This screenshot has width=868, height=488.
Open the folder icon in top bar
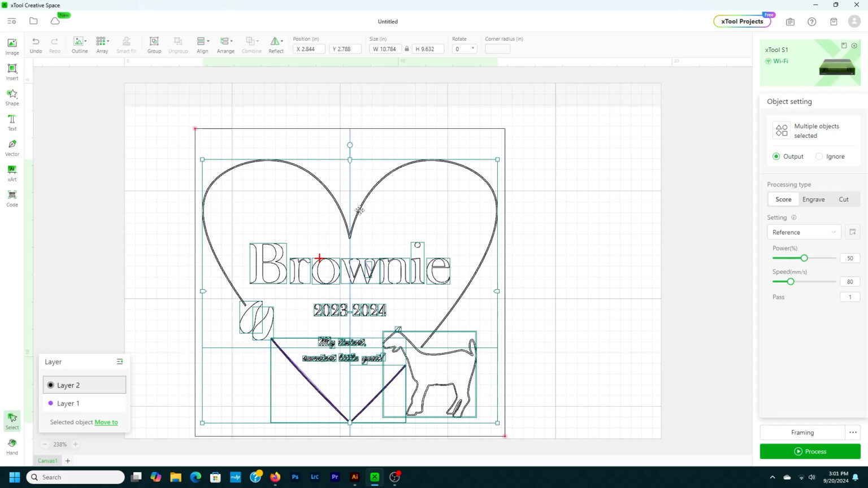[x=33, y=21]
